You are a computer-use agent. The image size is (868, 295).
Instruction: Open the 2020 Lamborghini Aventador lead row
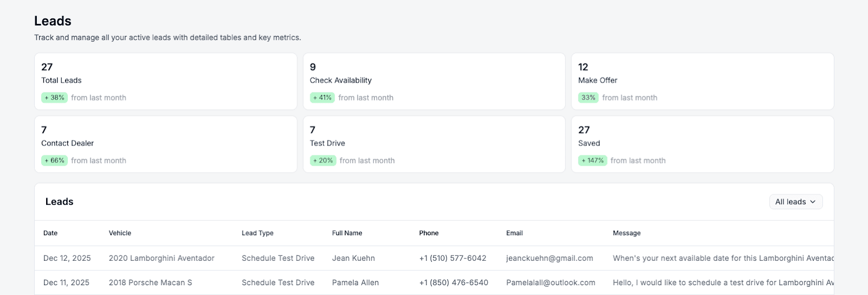(x=162, y=259)
